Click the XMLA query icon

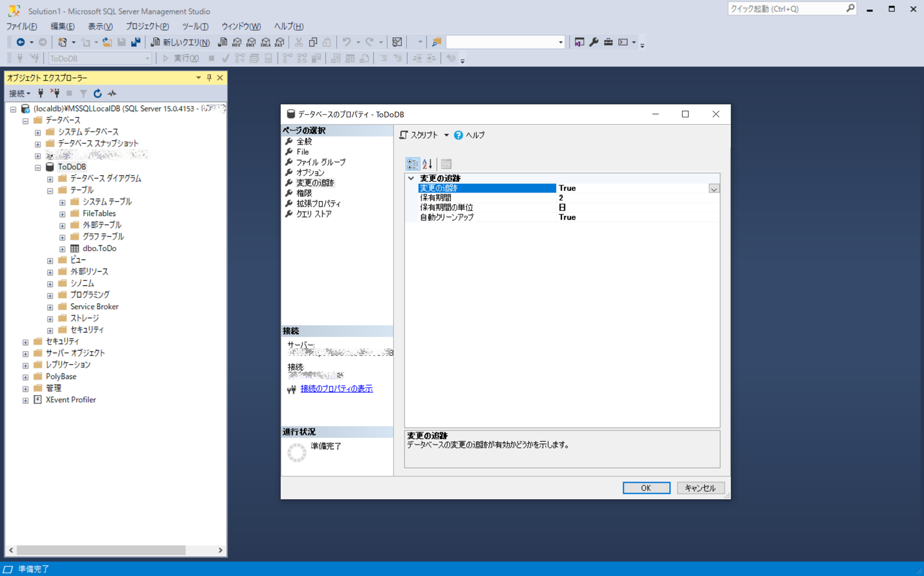(x=265, y=42)
